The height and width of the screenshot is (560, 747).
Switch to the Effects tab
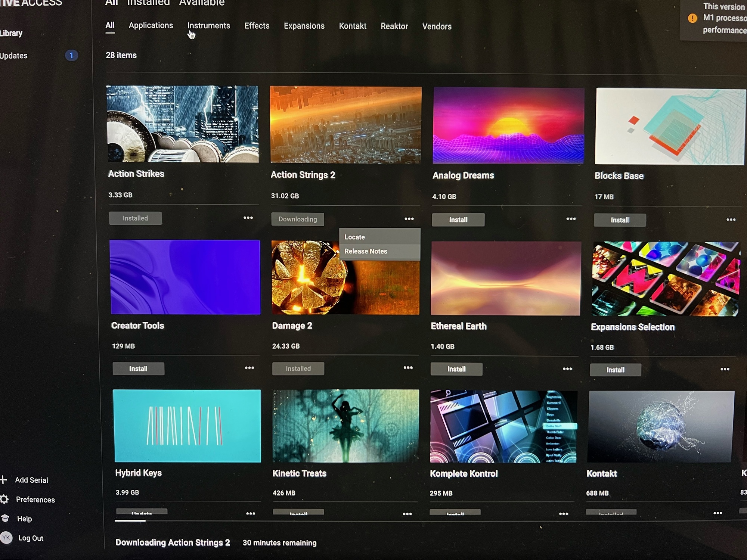click(x=257, y=26)
